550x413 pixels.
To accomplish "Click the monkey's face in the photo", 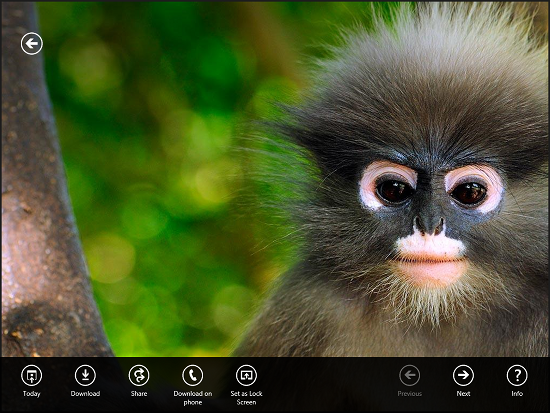I will coord(430,218).
